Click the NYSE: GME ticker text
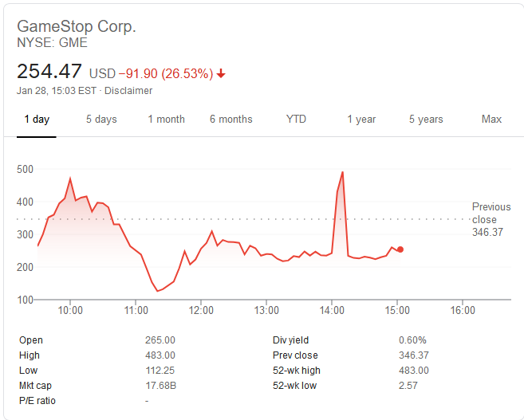Screen dimensions: 524x420 (x=53, y=43)
